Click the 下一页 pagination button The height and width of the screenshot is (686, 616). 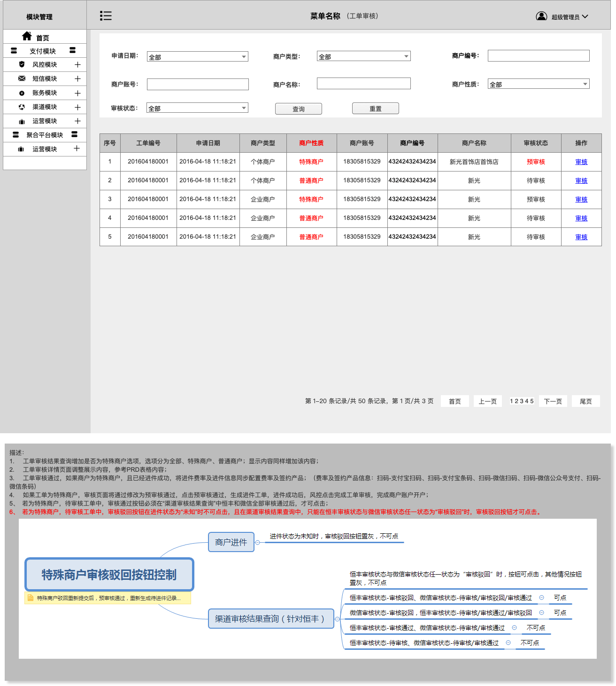pyautogui.click(x=553, y=401)
